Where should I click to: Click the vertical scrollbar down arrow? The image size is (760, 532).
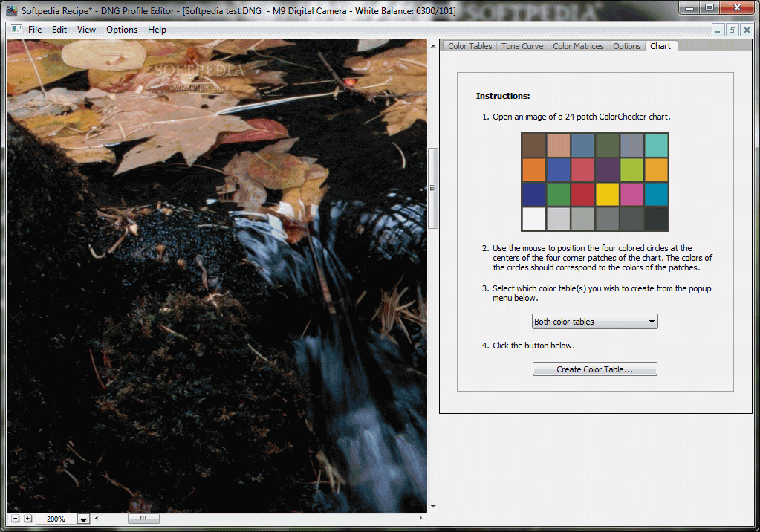(433, 507)
